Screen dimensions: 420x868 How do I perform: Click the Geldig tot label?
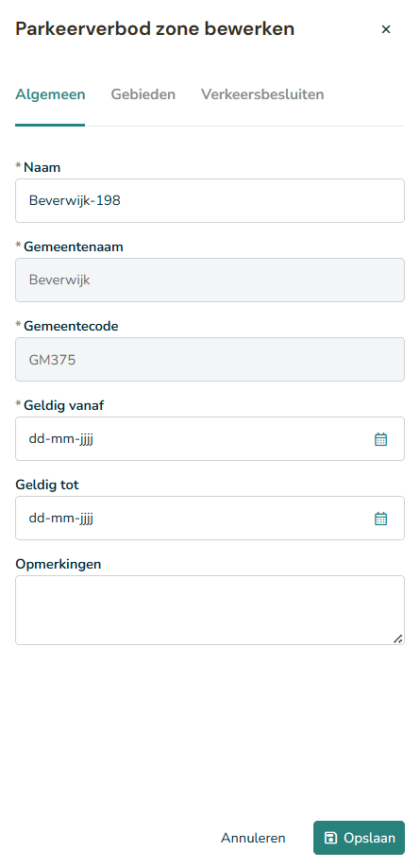47,485
